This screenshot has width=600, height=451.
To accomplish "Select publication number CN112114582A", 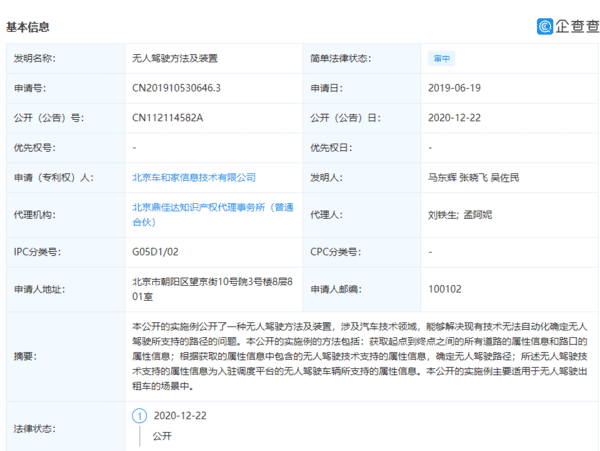I will (x=168, y=118).
